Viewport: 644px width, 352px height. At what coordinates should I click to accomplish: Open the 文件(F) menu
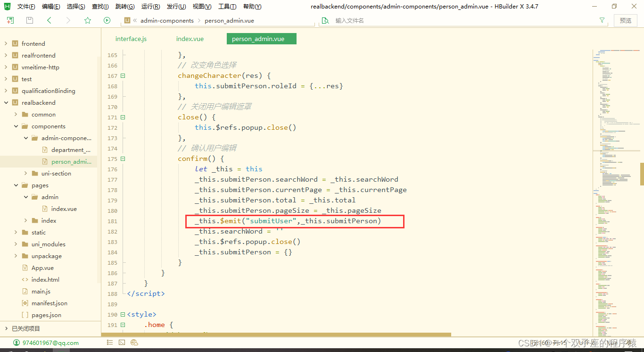coord(26,7)
